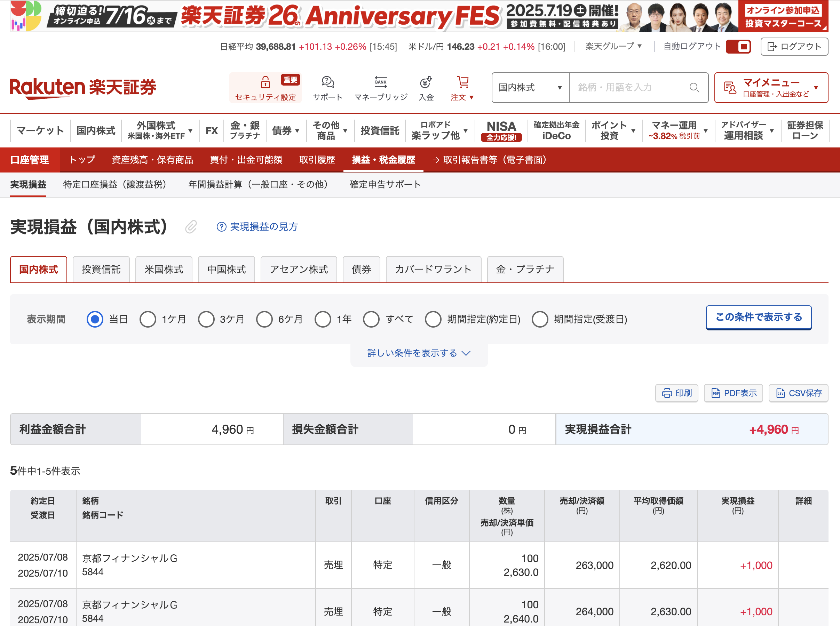Viewport: 840px width, 626px height.
Task: Open 証券担保ローン nav item
Action: coord(805,130)
